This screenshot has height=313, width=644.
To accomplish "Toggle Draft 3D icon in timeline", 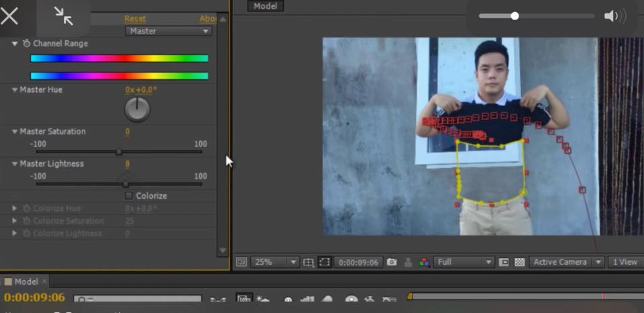I will [x=262, y=299].
